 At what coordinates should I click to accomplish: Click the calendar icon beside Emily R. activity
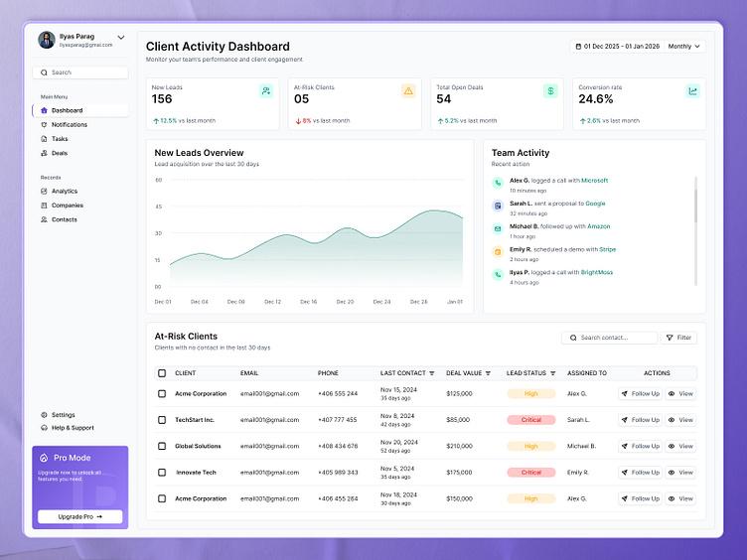point(498,252)
